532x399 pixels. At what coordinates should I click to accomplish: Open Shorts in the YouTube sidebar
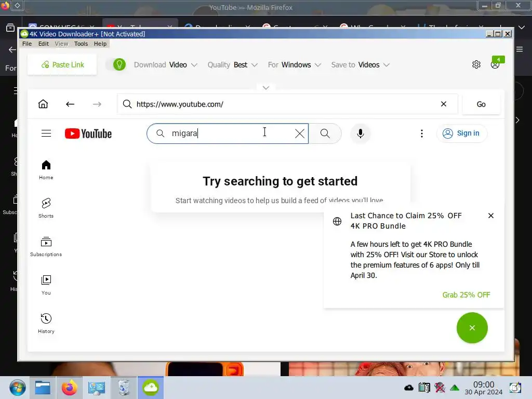(46, 208)
